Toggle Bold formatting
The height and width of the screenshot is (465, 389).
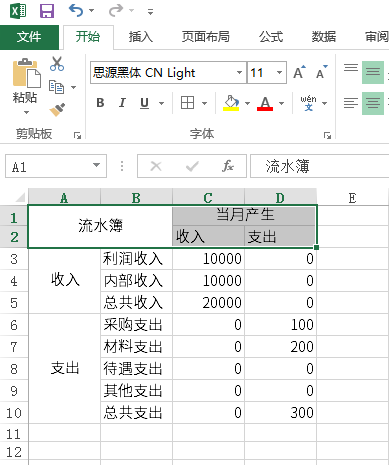tap(100, 103)
